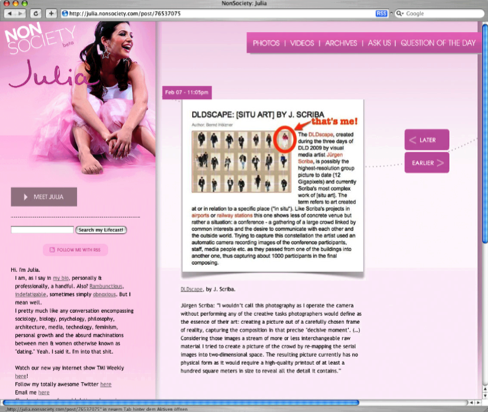Click the 'Jürgen Scriba:' quote paragraph
The image size is (488, 412).
271,338
